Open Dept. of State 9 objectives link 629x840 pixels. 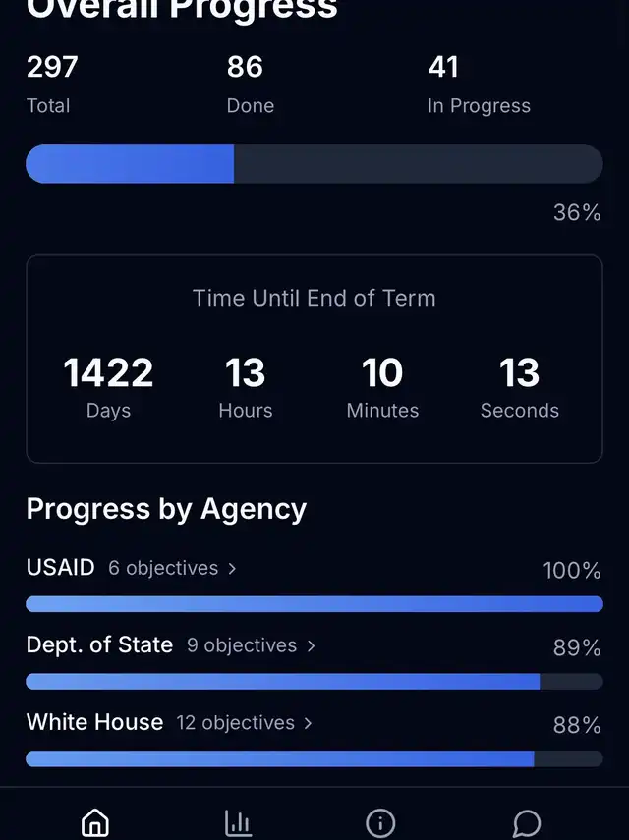[251, 645]
